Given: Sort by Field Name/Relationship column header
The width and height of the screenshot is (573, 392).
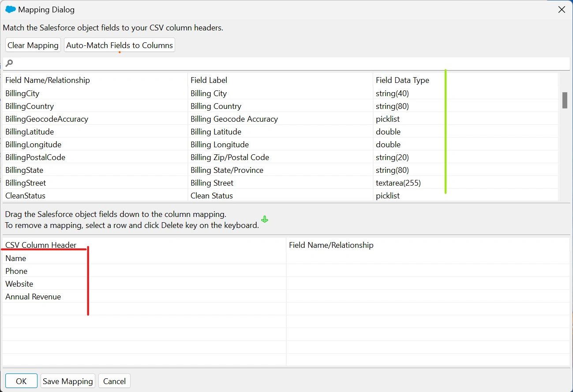Looking at the screenshot, I should click(48, 80).
